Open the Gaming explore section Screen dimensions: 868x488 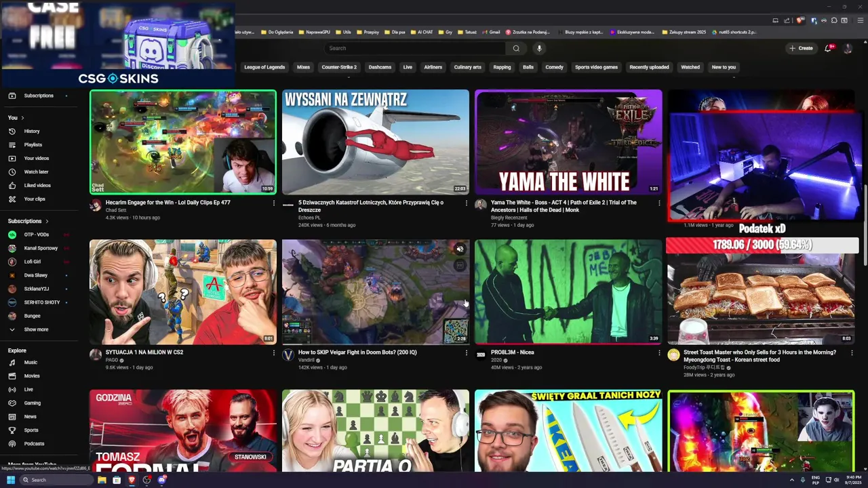pos(32,403)
